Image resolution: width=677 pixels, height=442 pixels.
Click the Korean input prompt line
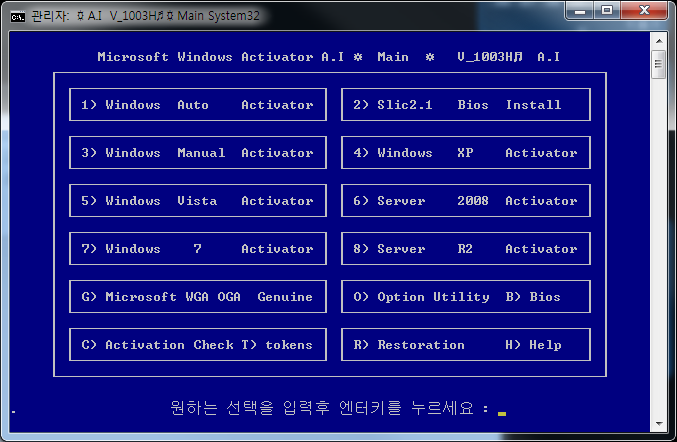pyautogui.click(x=338, y=407)
